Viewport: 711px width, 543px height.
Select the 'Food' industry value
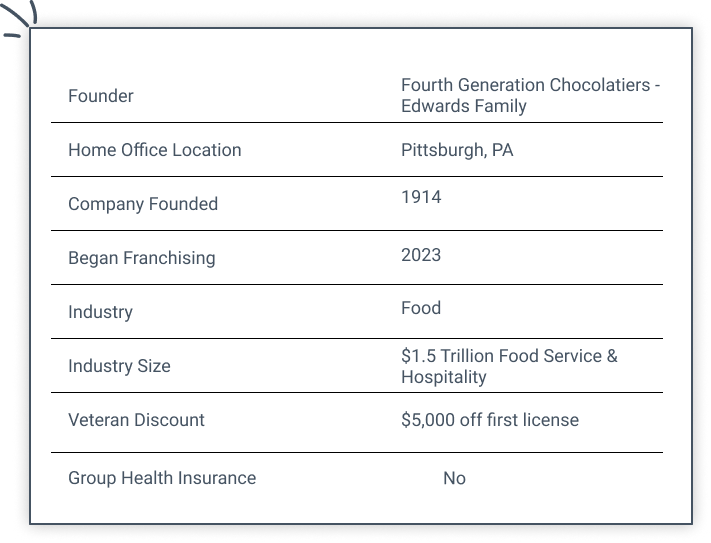[421, 308]
